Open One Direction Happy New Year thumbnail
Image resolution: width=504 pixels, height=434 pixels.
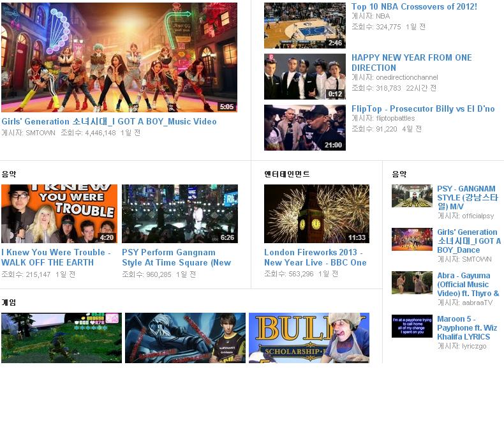coord(305,77)
